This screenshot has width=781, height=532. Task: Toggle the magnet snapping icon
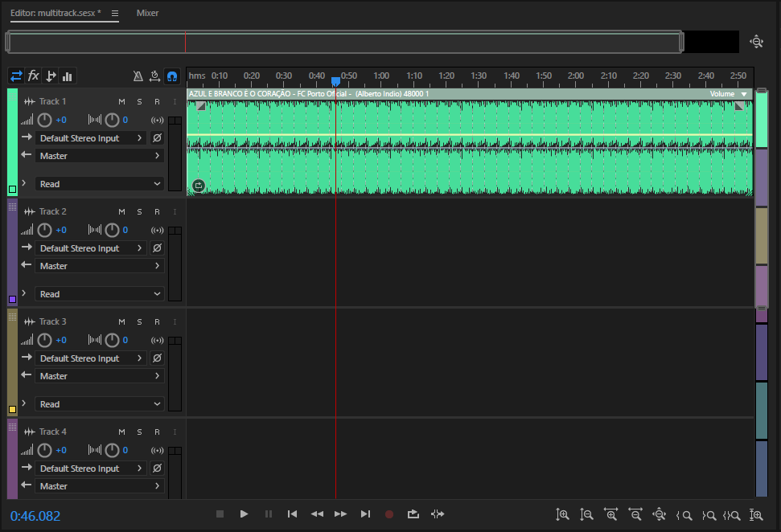(x=171, y=76)
